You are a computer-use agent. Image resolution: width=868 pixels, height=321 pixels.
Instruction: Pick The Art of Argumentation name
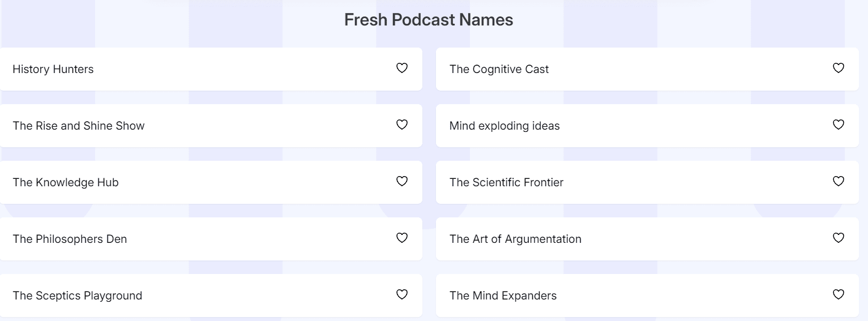click(x=515, y=239)
